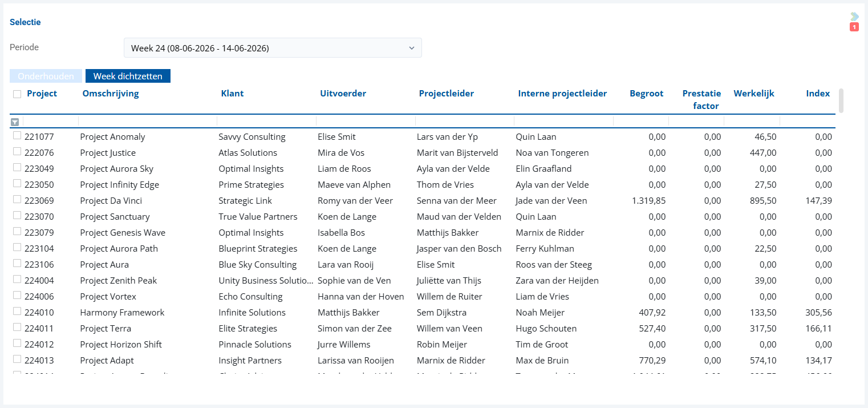Tick the checkbox for project 224013

(x=17, y=359)
